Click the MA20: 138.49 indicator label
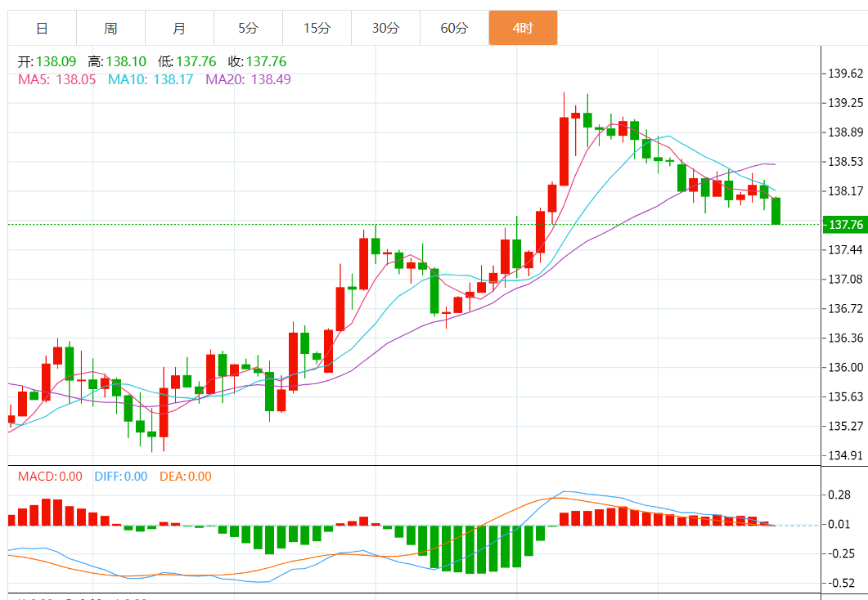Viewport: 868px width, 600px height. click(x=248, y=79)
